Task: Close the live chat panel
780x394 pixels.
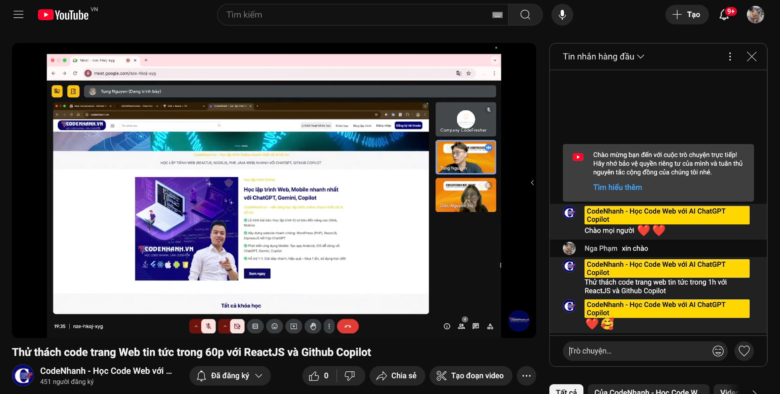Action: [x=752, y=57]
